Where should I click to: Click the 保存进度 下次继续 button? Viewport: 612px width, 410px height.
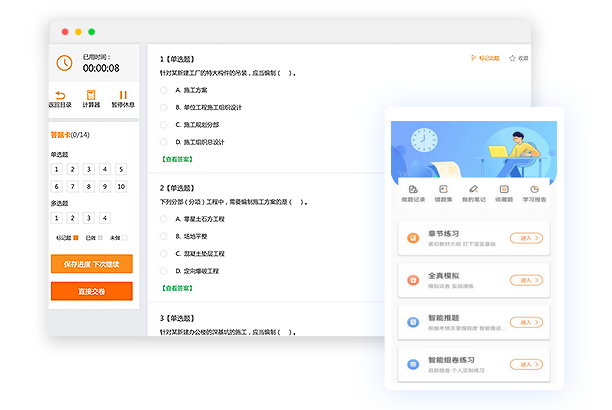pos(91,264)
